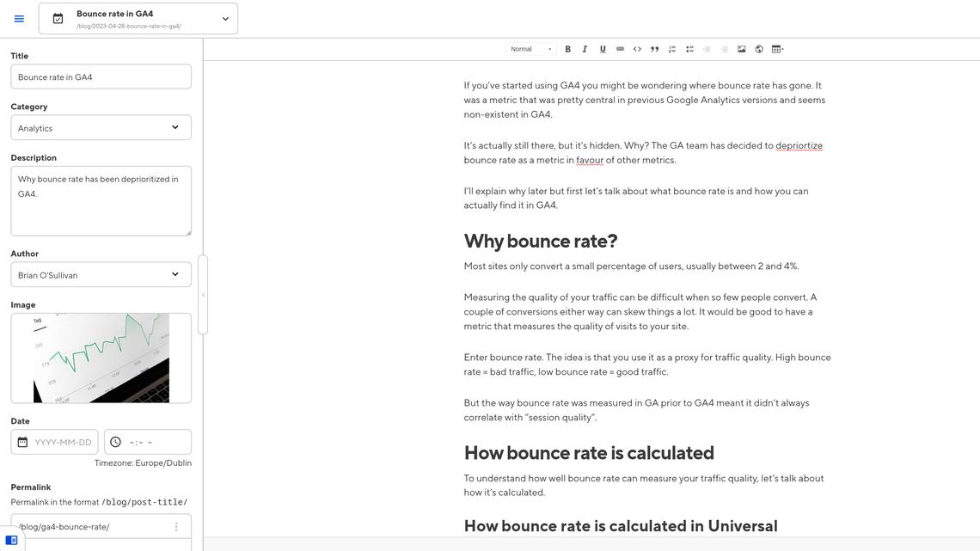Open the Category dropdown showing Analytics
The image size is (980, 551).
click(x=101, y=127)
